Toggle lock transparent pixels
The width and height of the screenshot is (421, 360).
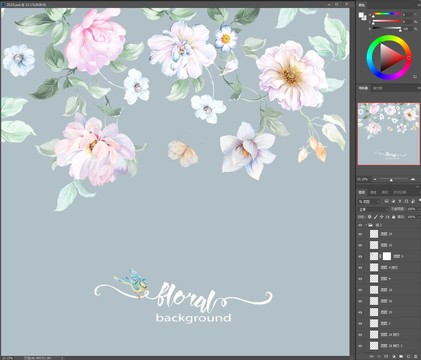tap(369, 217)
